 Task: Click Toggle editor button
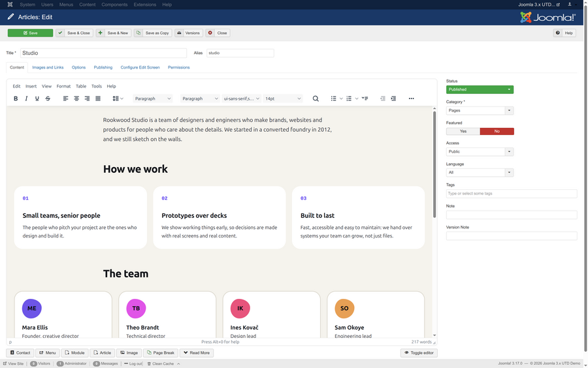(419, 352)
